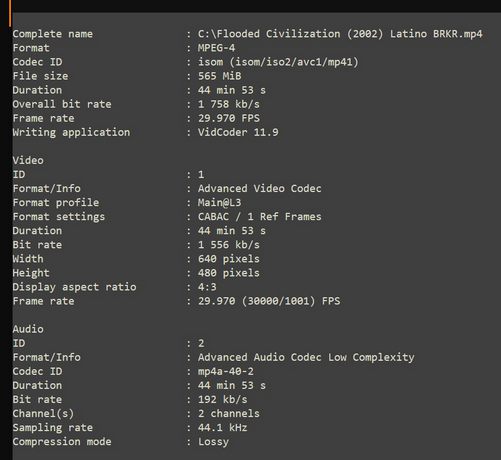The image size is (501, 460).
Task: Click the Display aspect ratio 4:3 value
Action: coord(207,287)
